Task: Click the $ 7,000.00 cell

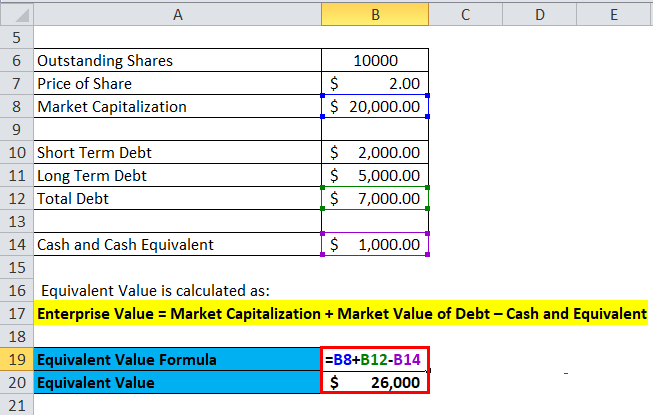Action: click(x=375, y=199)
